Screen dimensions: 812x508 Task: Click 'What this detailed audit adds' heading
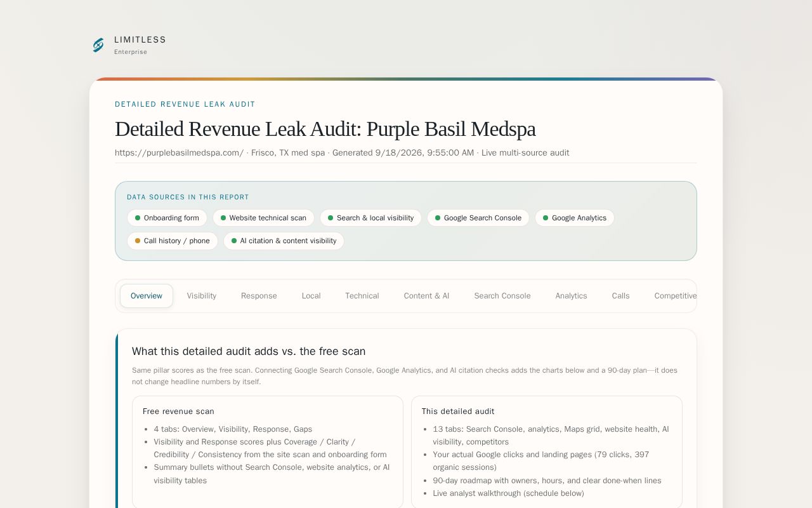[249, 351]
